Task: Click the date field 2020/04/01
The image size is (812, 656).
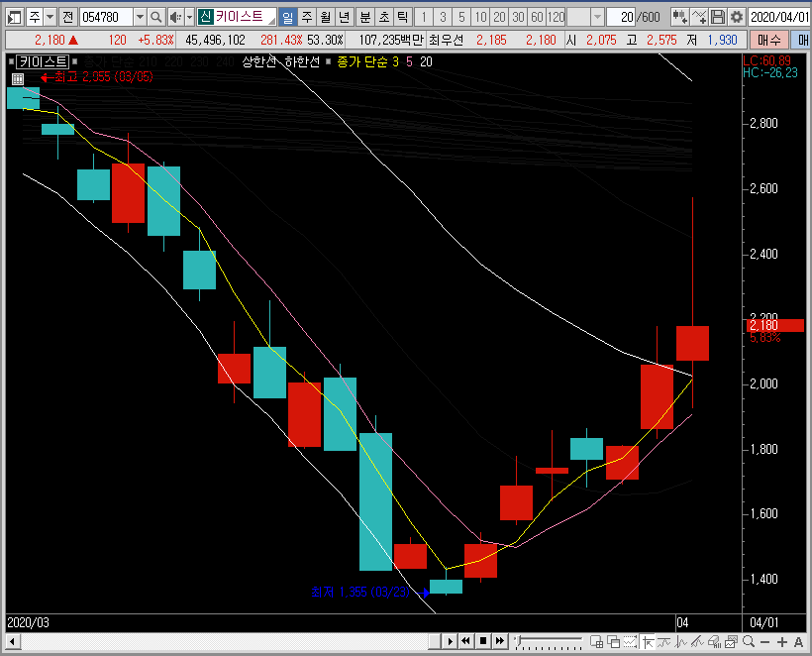Action: click(x=779, y=17)
